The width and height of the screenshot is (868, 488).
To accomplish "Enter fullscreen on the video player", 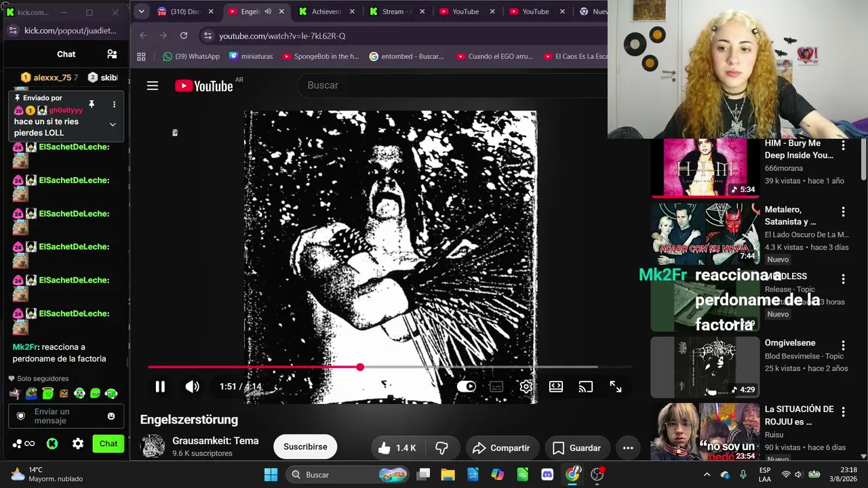I will pos(616,386).
